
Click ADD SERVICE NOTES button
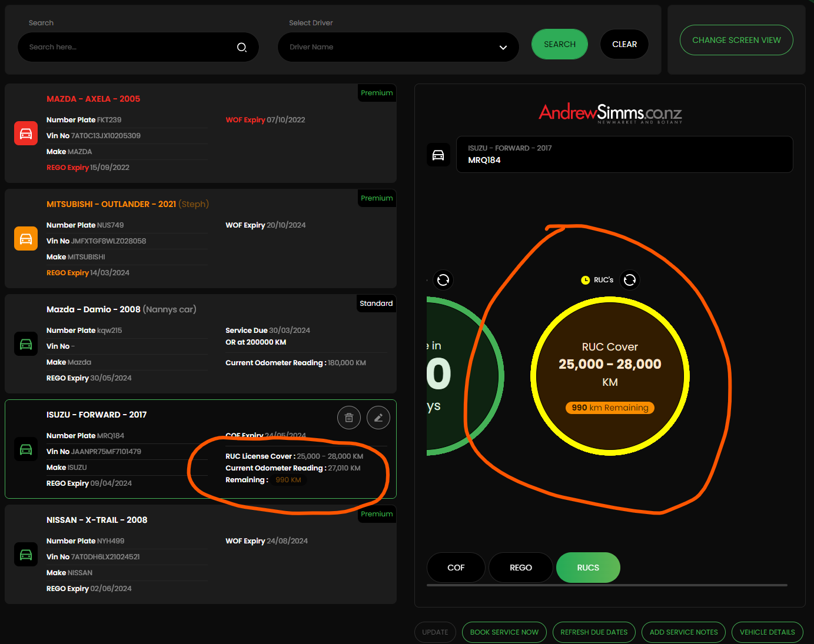click(683, 632)
